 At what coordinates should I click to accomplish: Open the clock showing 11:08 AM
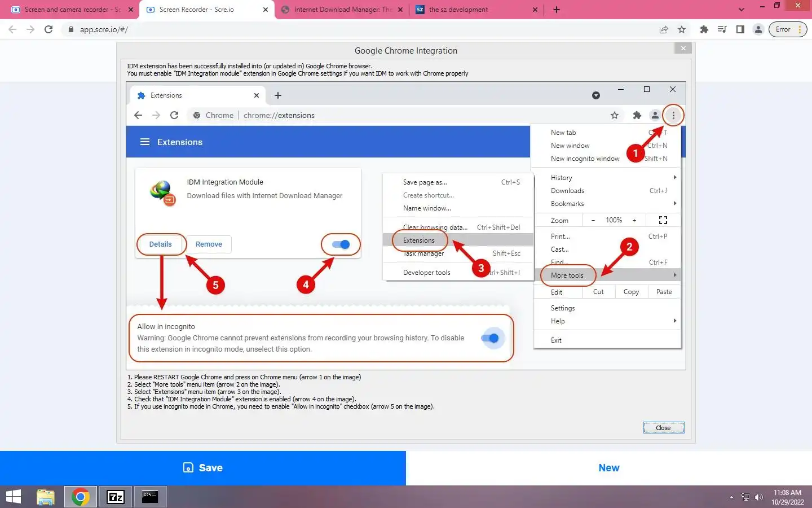[x=788, y=497]
